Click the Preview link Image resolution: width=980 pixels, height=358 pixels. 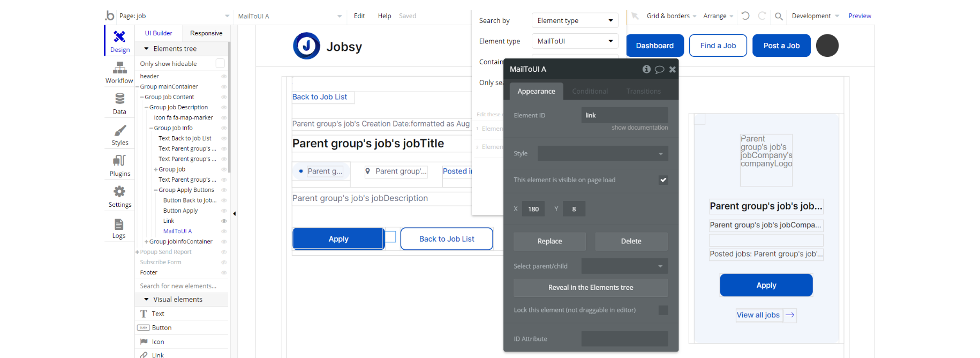(860, 16)
